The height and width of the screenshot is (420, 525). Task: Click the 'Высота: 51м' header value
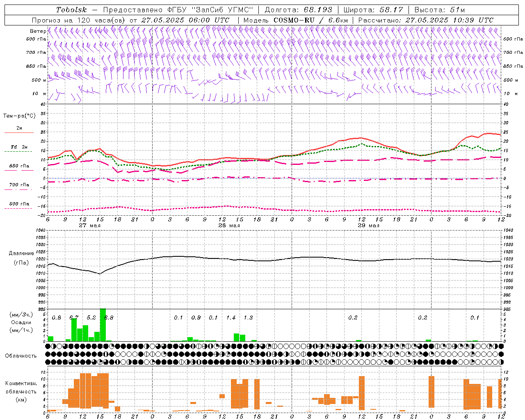pos(439,10)
